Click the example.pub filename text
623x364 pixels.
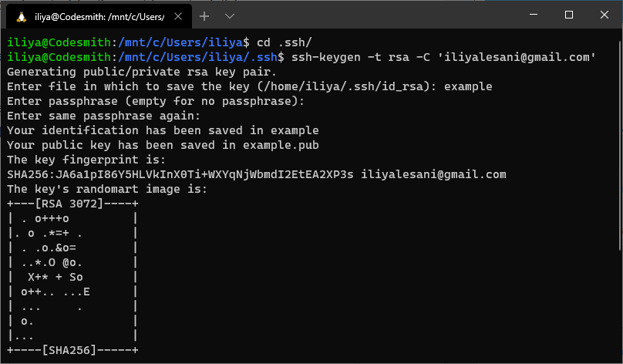pyautogui.click(x=281, y=145)
